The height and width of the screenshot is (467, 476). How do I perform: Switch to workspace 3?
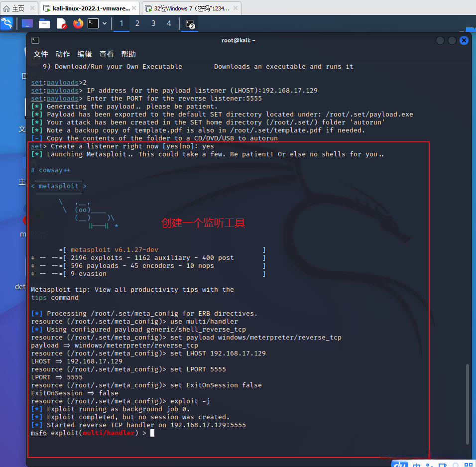153,23
